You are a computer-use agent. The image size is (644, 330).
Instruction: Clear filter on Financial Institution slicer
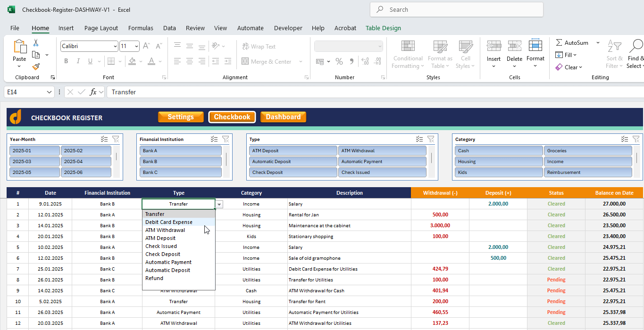point(226,139)
